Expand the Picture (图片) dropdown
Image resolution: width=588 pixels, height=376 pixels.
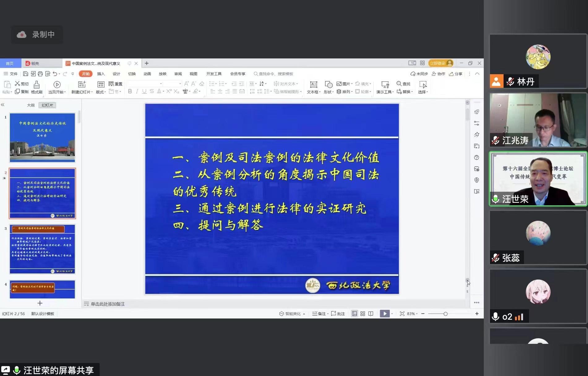tap(352, 84)
